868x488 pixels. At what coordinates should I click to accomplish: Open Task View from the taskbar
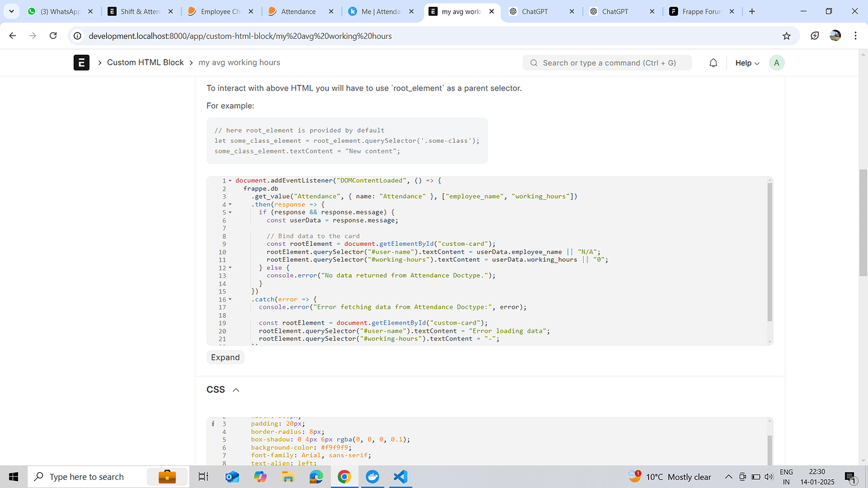pos(203,477)
